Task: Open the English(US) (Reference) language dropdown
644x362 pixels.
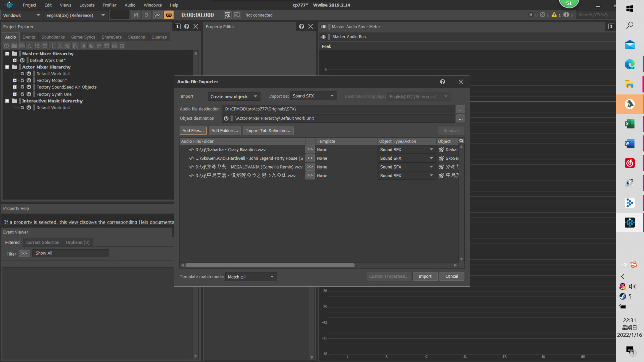Action: [75, 15]
